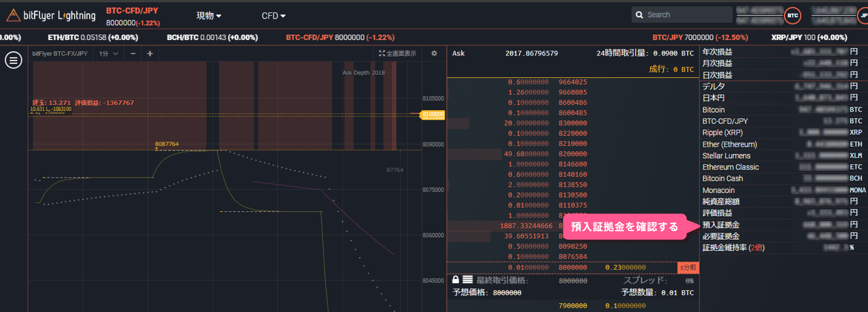Select 純資産総額 balance row

783,201
